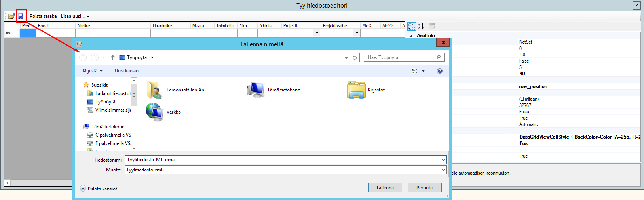This screenshot has height=200, width=644.
Task: Click the blue help question mark icon
Action: 439,71
